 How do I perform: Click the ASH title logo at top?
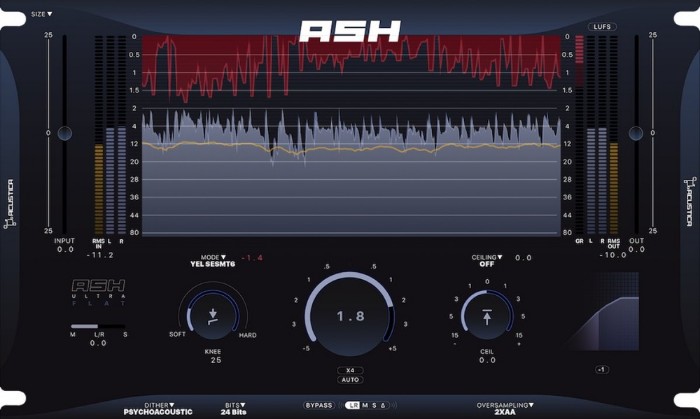point(350,32)
